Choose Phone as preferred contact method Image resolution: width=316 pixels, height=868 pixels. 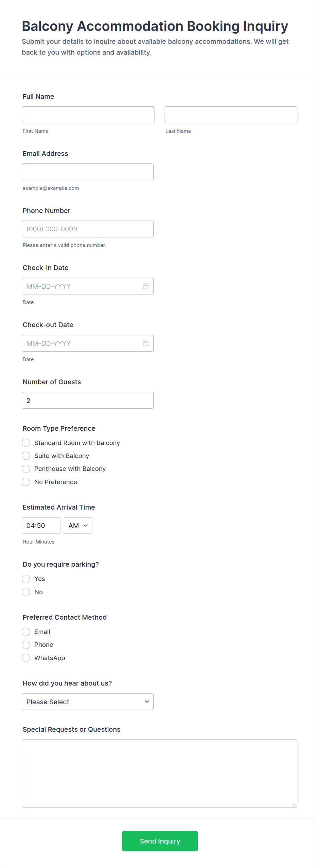26,644
